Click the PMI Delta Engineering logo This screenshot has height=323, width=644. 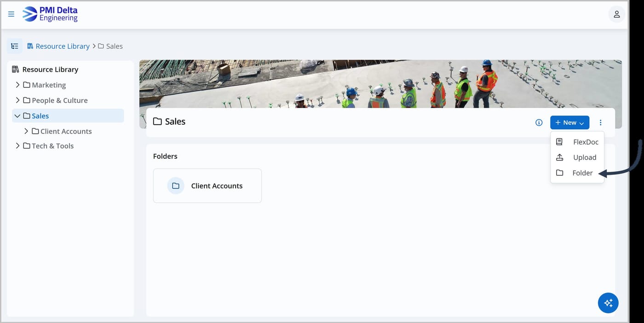coord(50,14)
